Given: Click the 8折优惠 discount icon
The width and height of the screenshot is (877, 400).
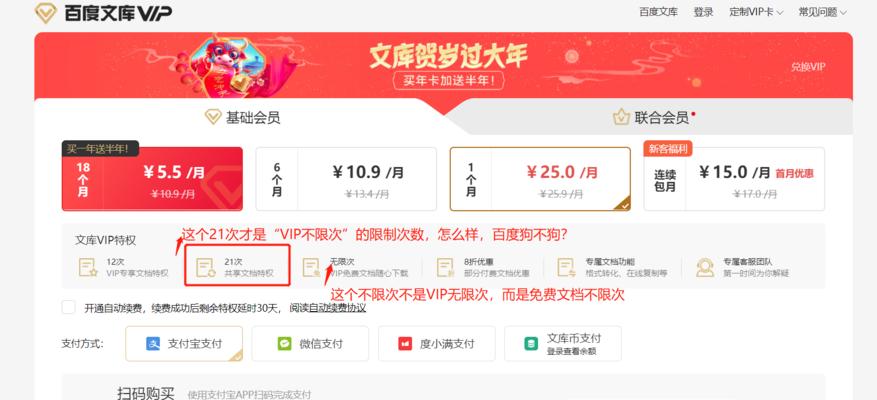Looking at the screenshot, I should pos(445,267).
